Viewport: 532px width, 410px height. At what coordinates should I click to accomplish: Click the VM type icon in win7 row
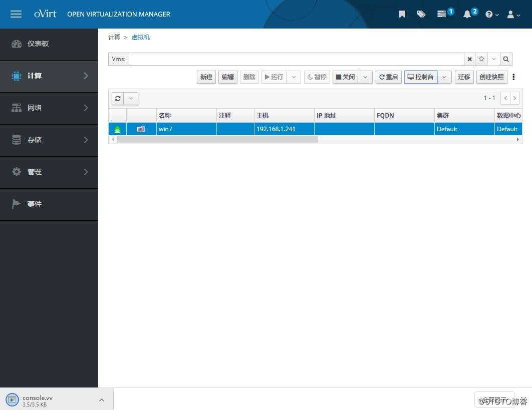click(140, 129)
